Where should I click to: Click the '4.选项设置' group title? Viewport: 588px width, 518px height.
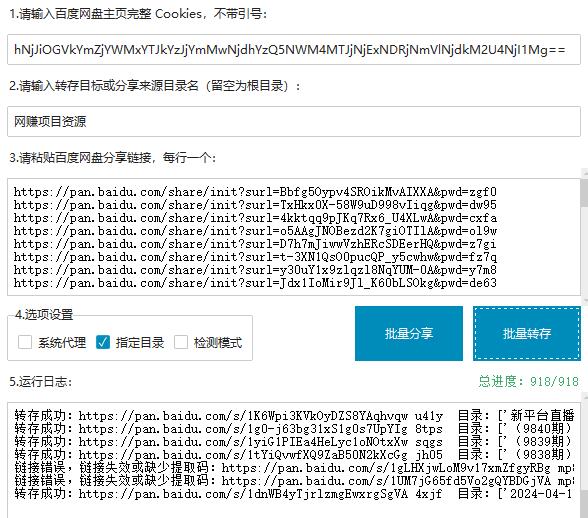44,315
